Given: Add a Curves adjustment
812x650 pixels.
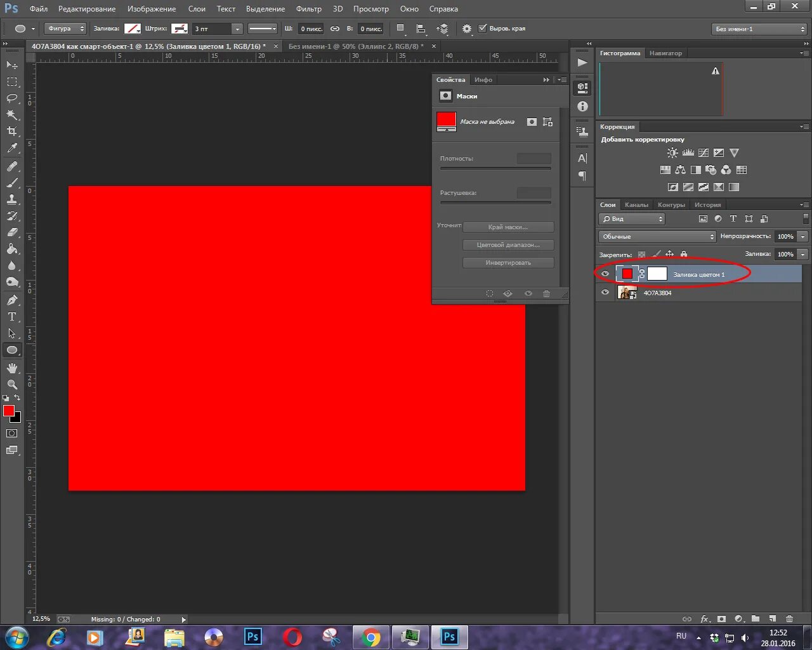Looking at the screenshot, I should pos(704,153).
